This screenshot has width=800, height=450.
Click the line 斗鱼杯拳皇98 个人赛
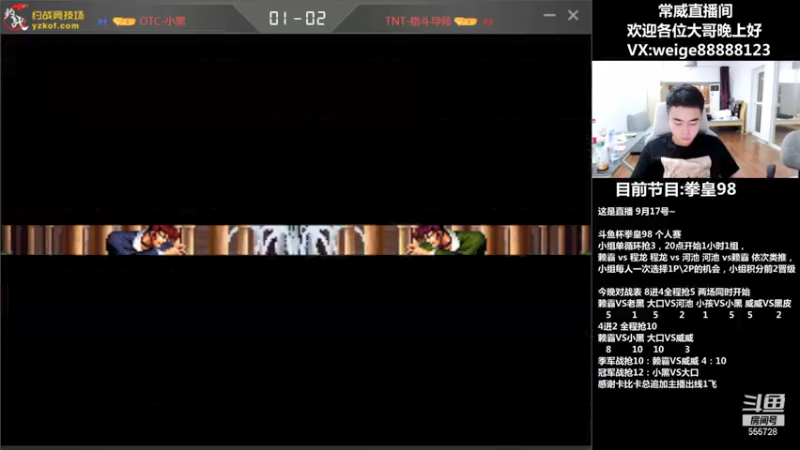pos(639,234)
